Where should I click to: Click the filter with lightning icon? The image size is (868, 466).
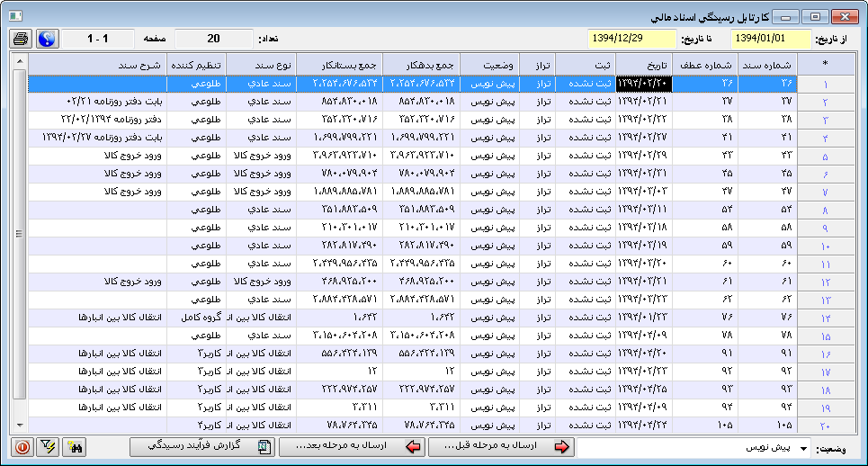49,446
